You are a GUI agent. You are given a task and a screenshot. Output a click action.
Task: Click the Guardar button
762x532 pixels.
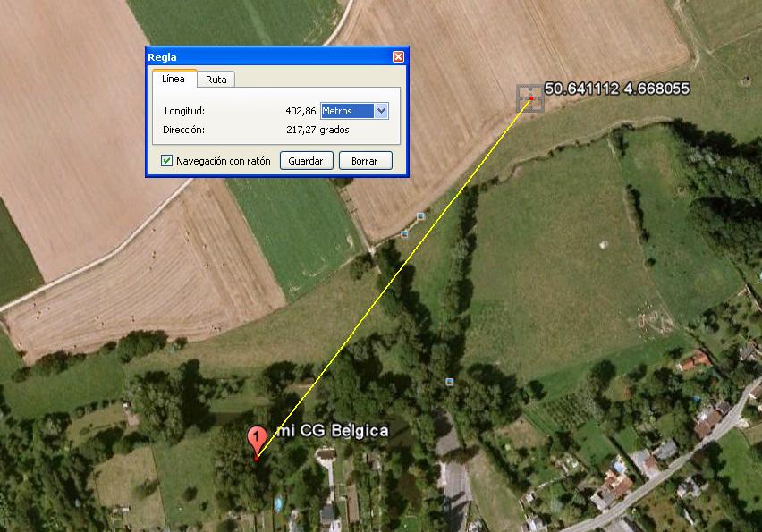[x=306, y=161]
